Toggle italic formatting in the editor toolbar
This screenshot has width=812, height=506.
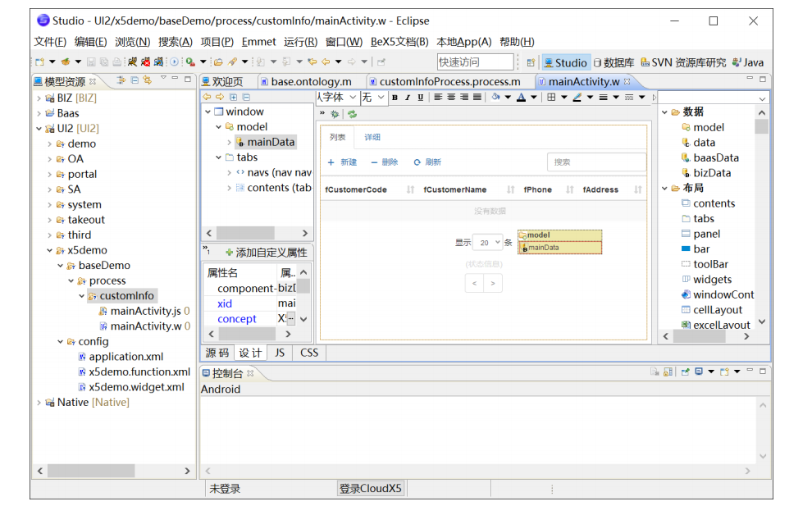click(408, 98)
